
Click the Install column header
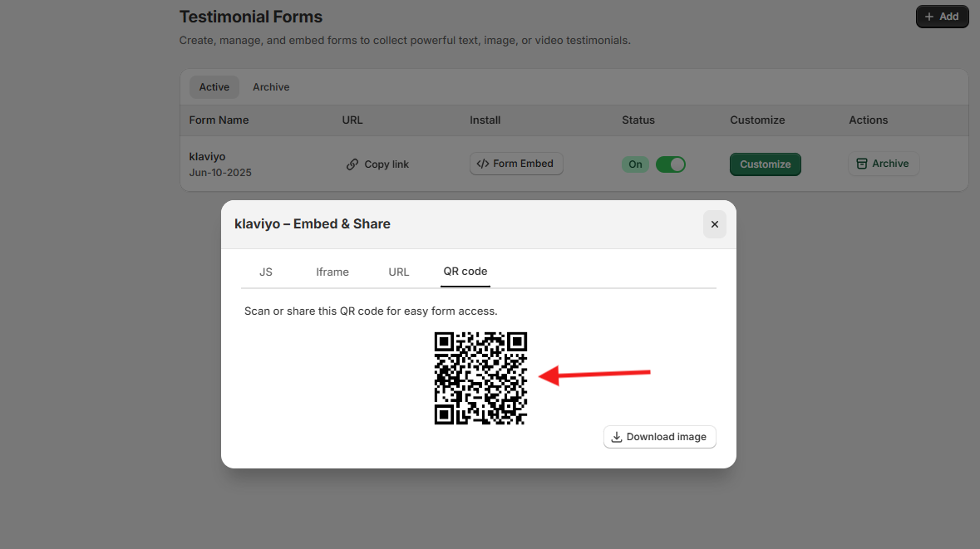pyautogui.click(x=485, y=120)
